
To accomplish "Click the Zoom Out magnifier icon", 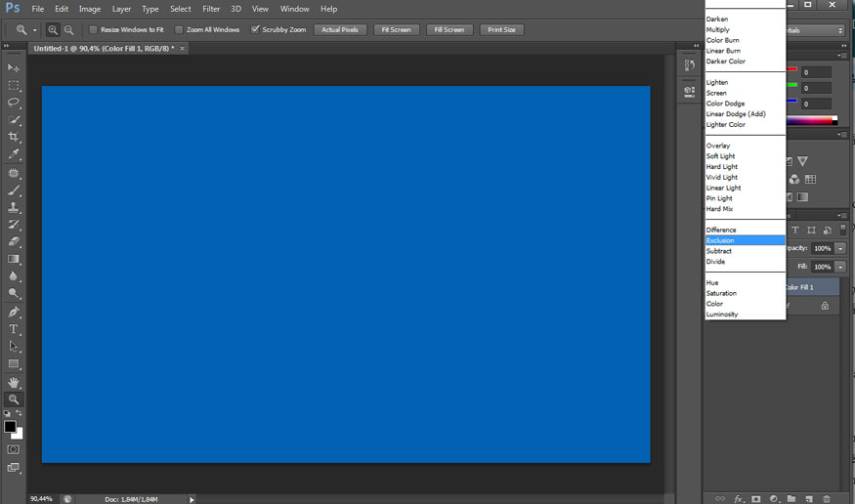I will click(68, 30).
